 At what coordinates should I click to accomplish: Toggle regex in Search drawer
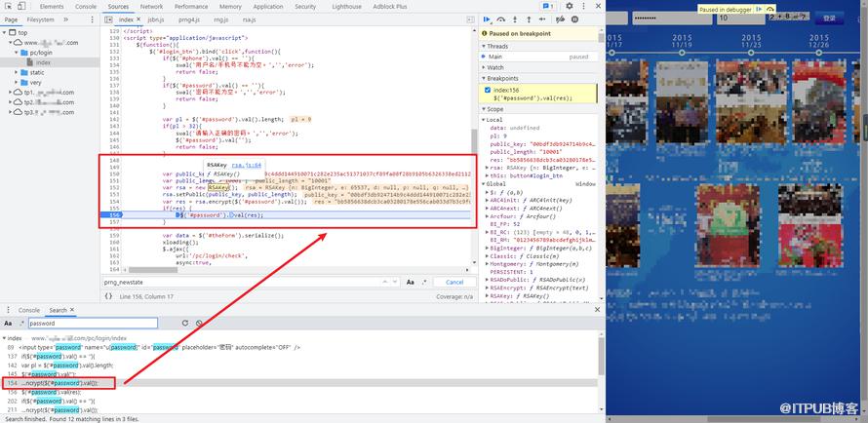point(21,323)
